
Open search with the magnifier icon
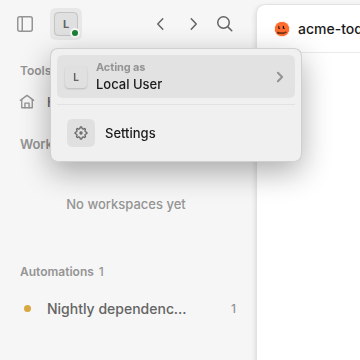(x=225, y=24)
